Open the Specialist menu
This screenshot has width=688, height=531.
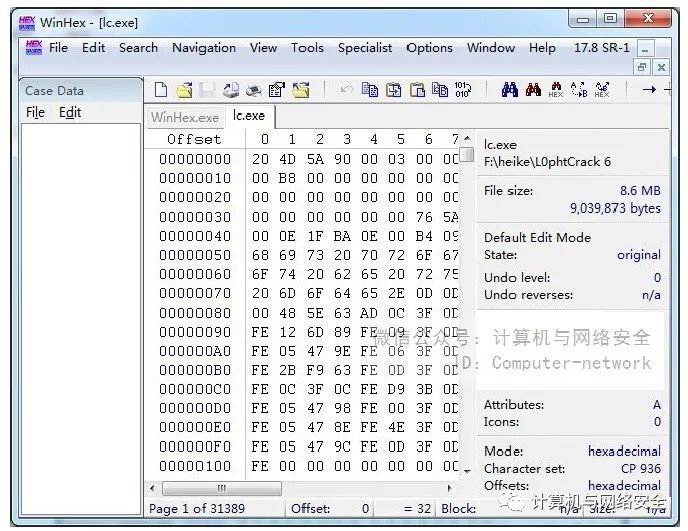[365, 47]
